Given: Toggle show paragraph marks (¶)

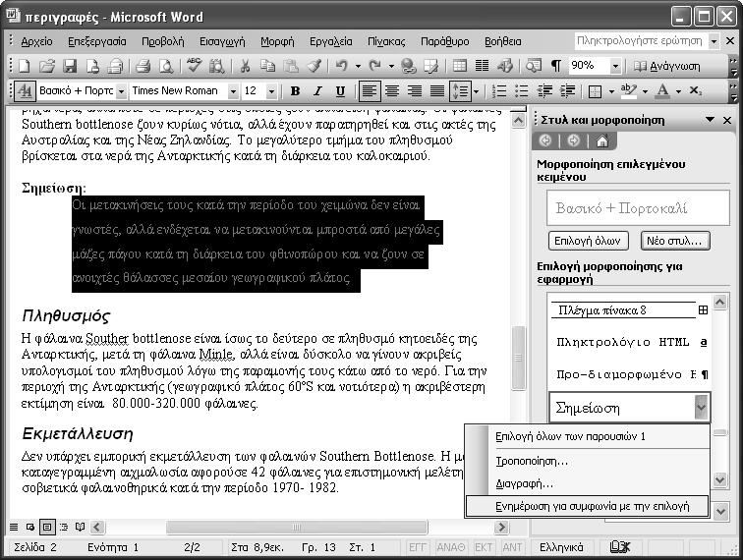Looking at the screenshot, I should [x=556, y=66].
